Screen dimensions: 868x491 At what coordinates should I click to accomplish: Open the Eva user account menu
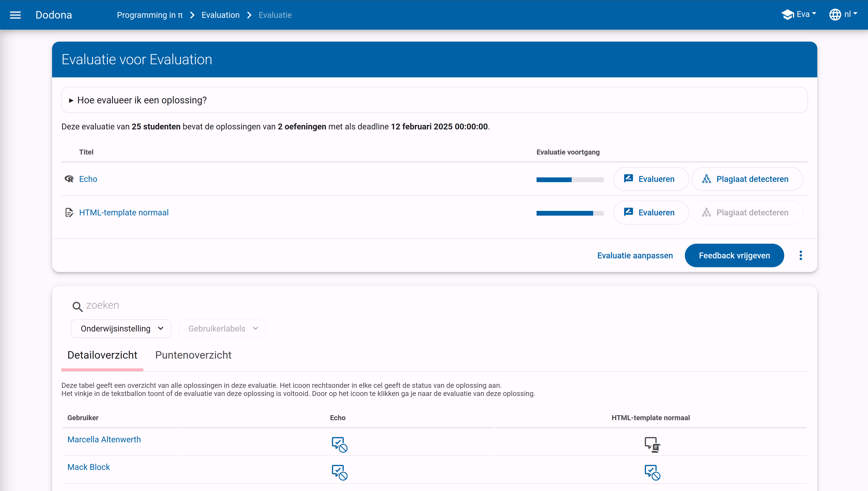799,14
